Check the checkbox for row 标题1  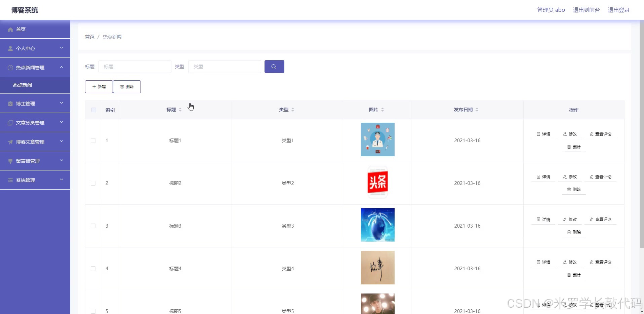click(93, 141)
